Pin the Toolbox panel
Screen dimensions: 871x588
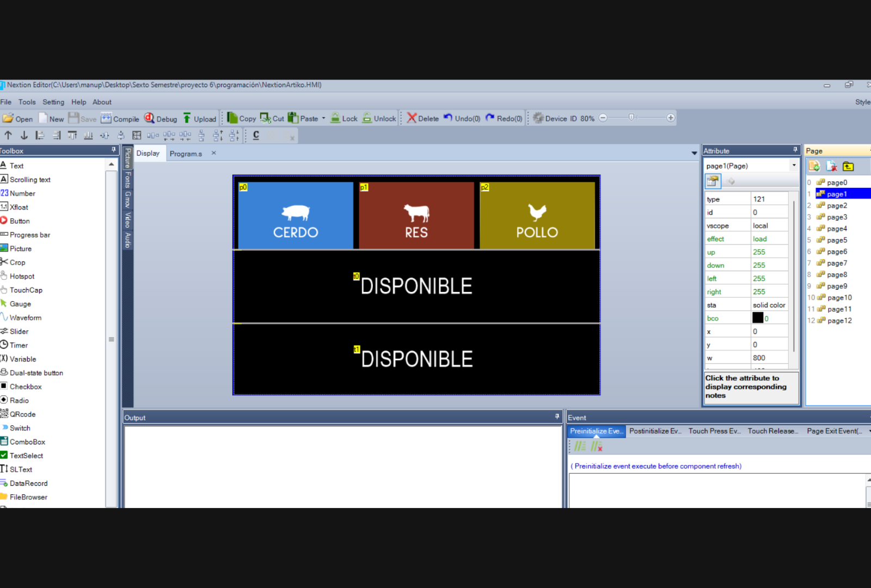(x=114, y=150)
